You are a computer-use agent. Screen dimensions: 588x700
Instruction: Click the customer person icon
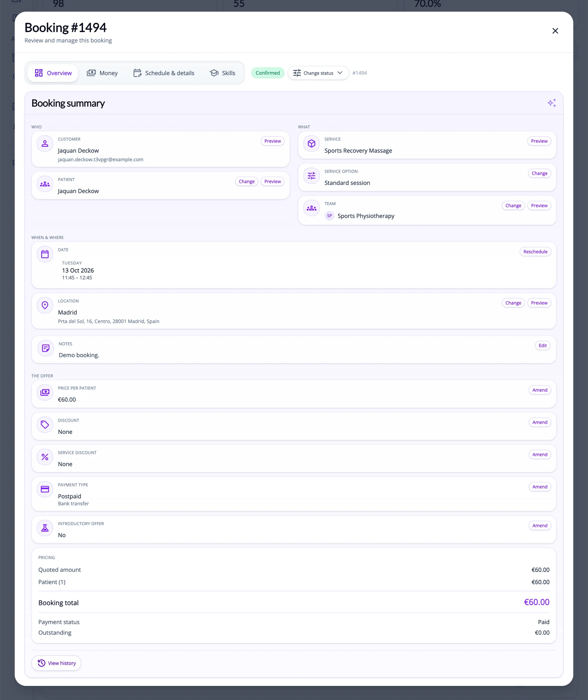45,143
